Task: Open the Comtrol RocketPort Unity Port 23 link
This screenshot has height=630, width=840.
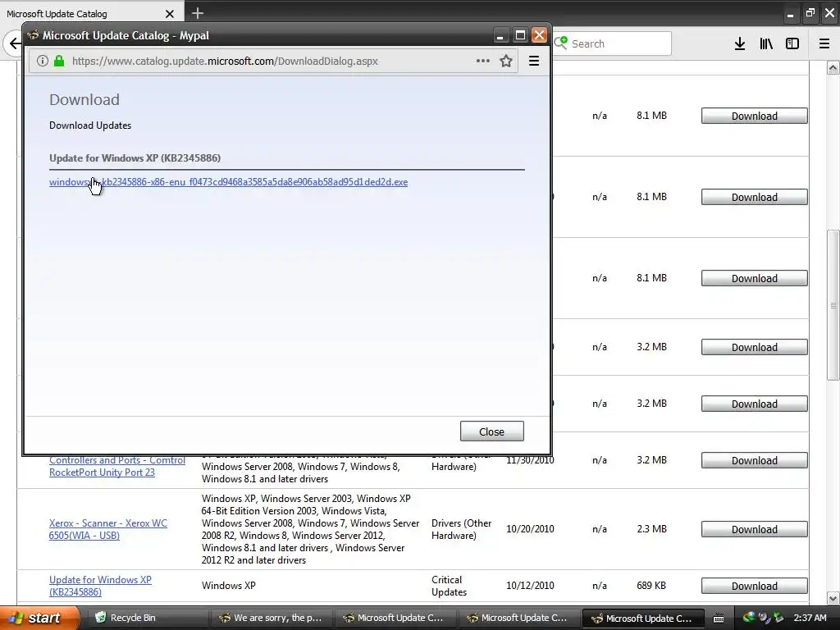Action: (x=117, y=466)
